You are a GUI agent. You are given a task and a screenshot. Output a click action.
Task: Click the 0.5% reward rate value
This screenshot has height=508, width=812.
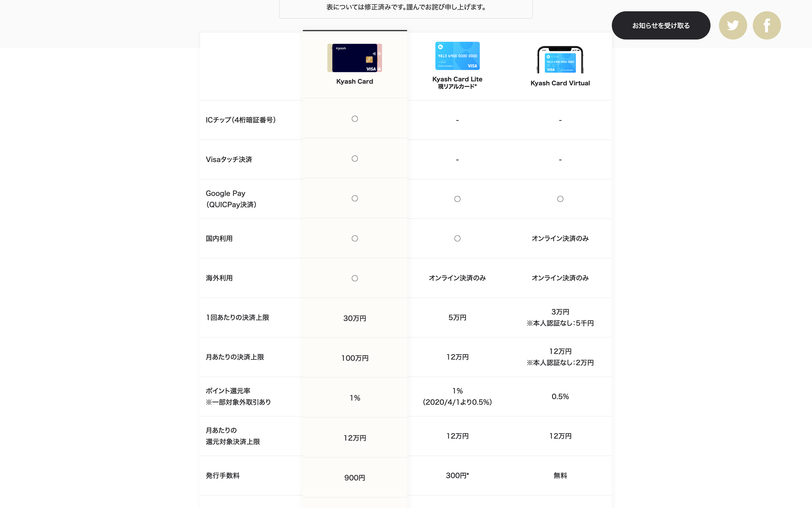pyautogui.click(x=560, y=397)
